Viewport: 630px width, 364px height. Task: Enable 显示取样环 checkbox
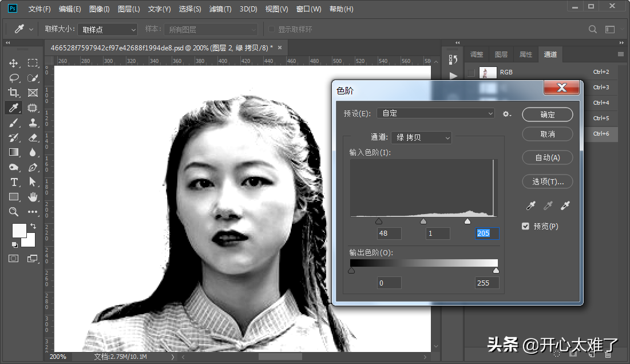point(272,29)
